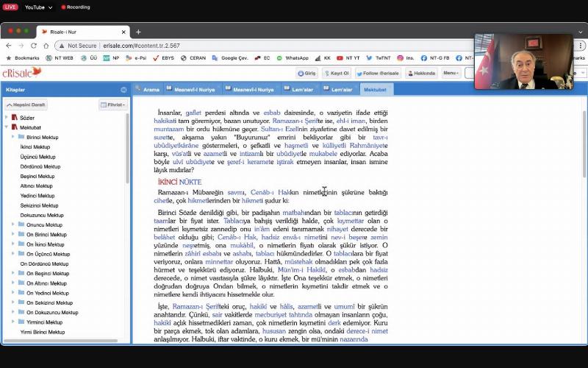Screen dimensions: 588x368
Task: Open the TwTNT Twitter bookmark
Action: [x=379, y=58]
